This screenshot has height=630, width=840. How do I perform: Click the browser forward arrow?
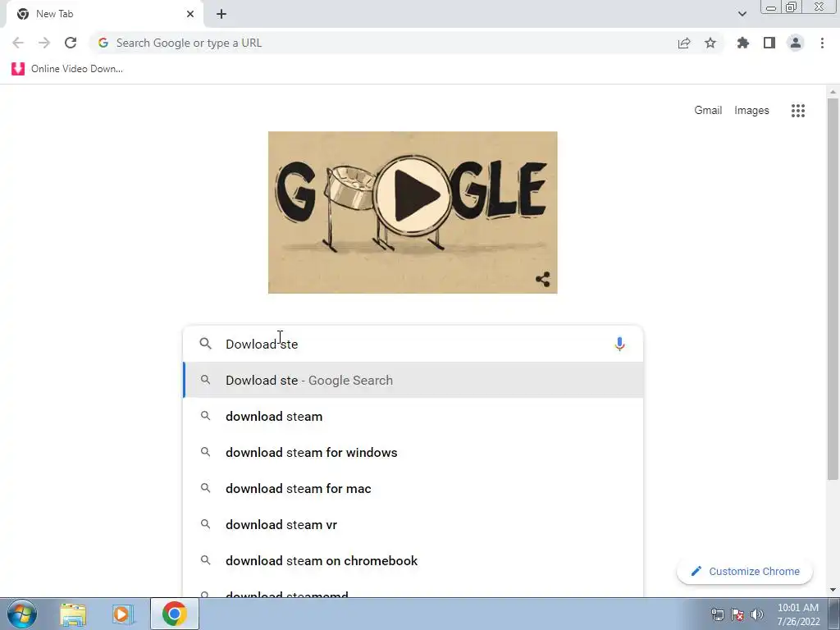pyautogui.click(x=44, y=43)
